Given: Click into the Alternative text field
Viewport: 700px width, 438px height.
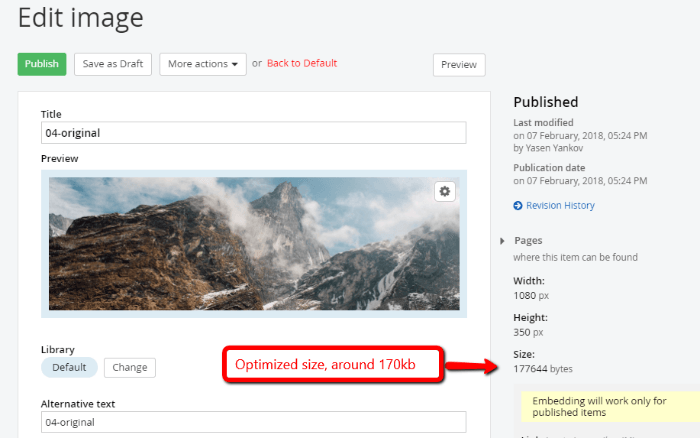Looking at the screenshot, I should click(253, 422).
